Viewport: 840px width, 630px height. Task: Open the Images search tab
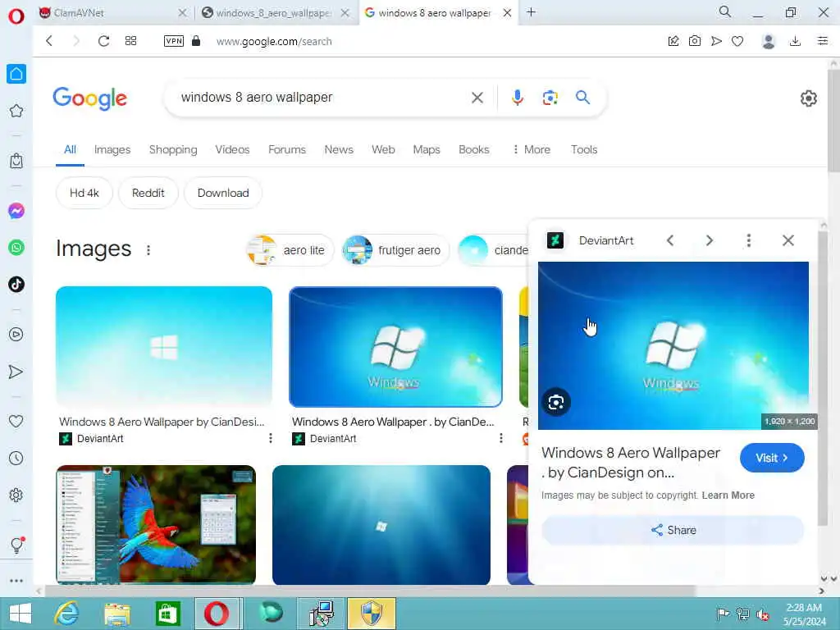(112, 149)
